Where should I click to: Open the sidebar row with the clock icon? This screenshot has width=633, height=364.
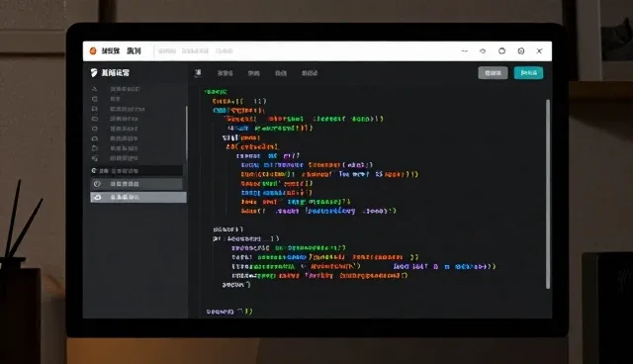coord(136,184)
